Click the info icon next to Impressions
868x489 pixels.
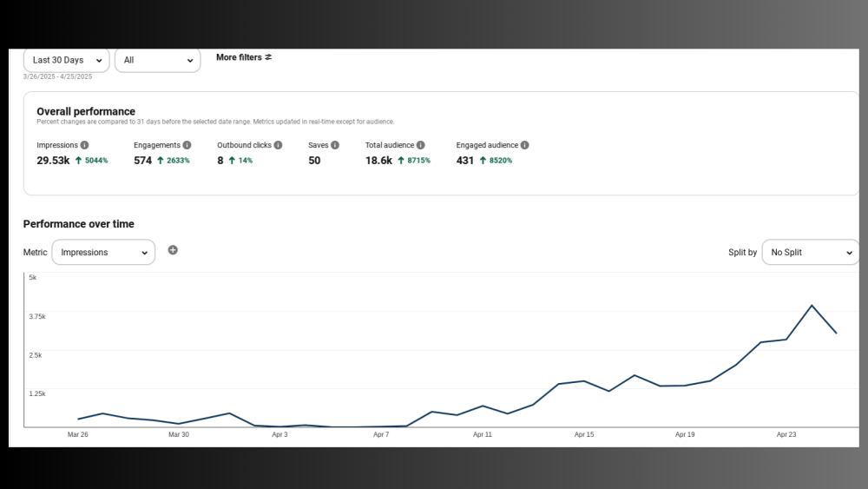coord(84,145)
